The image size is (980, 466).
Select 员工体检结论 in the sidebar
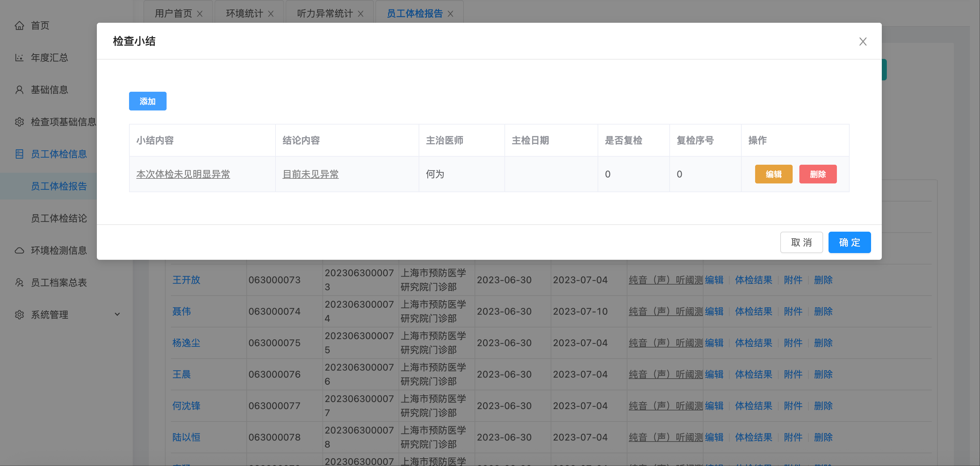(59, 218)
